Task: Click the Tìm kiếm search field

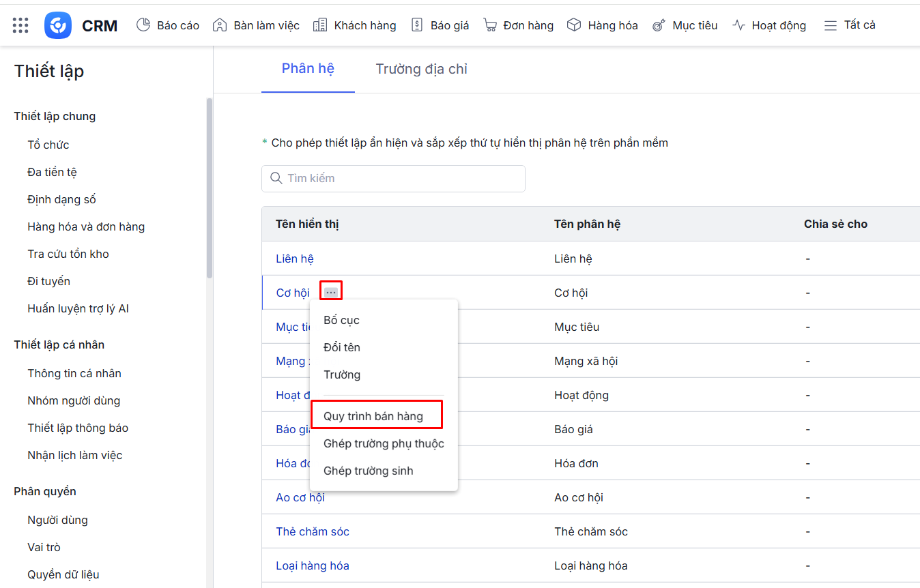Action: click(x=393, y=178)
